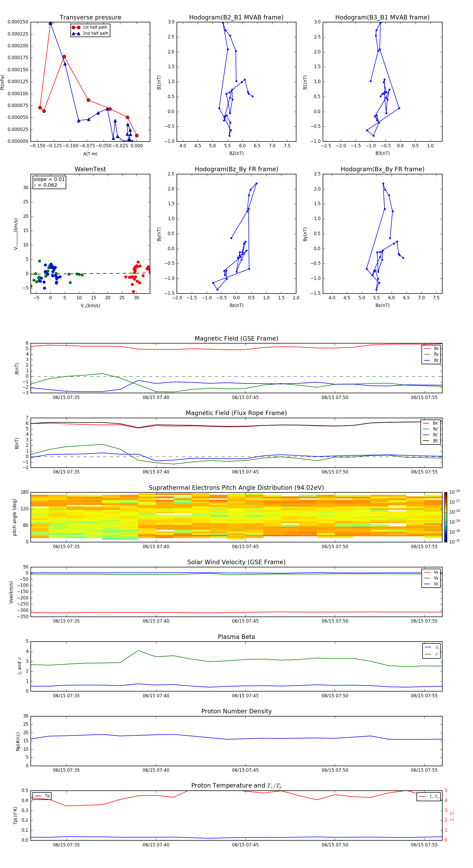
Task: Click the '06/15 07:45' tick under Plasma Beta
Action: [x=245, y=695]
